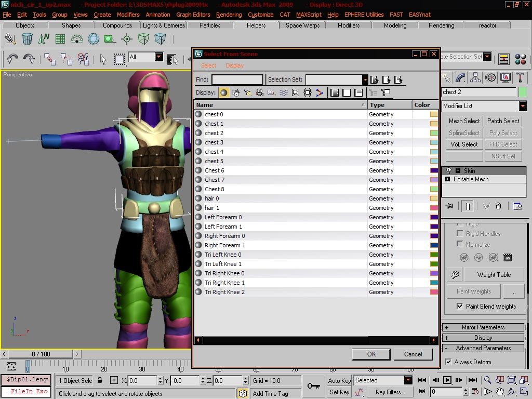Click color swatch of hair 1 row
Viewport: 532px width, 399px height.
(434, 208)
